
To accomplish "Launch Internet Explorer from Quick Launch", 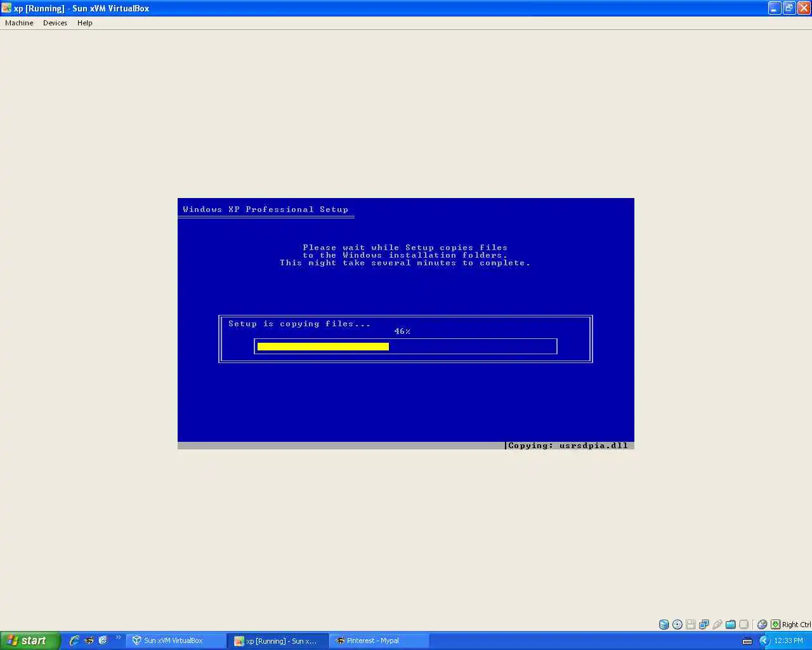I will coord(74,640).
